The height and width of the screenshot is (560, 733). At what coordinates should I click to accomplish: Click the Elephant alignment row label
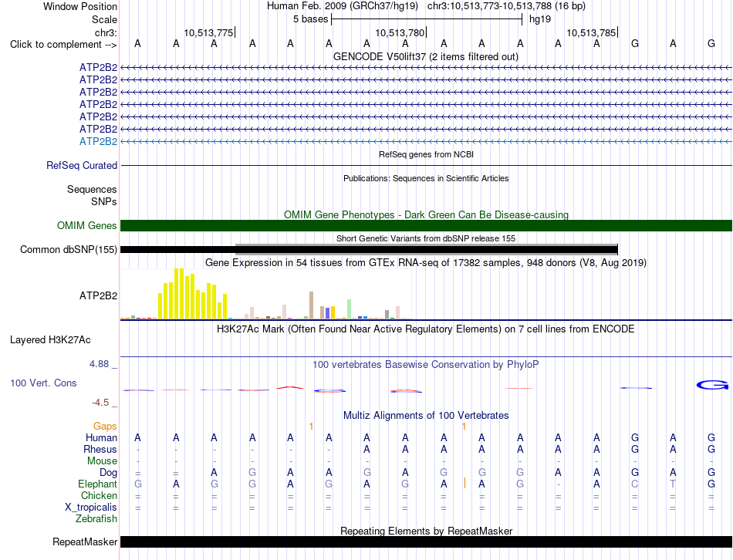point(97,484)
